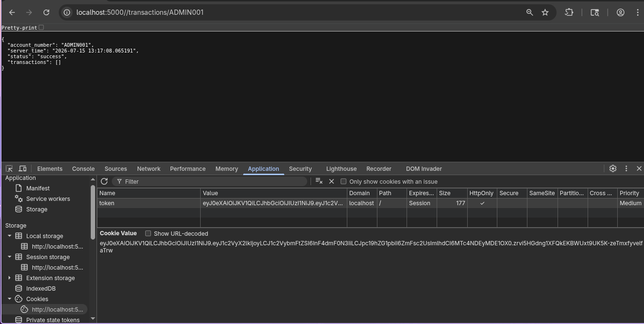The height and width of the screenshot is (324, 644).
Task: Open the Network tab
Action: pos(149,168)
